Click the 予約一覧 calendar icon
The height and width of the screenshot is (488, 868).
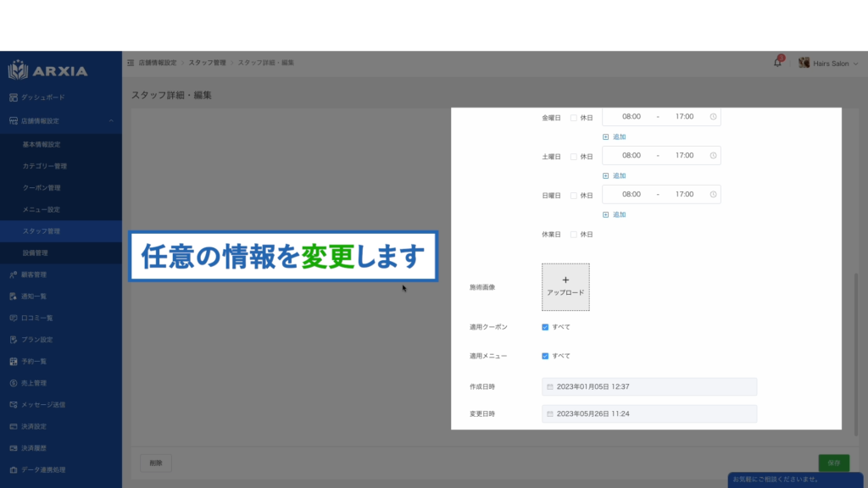[14, 361]
